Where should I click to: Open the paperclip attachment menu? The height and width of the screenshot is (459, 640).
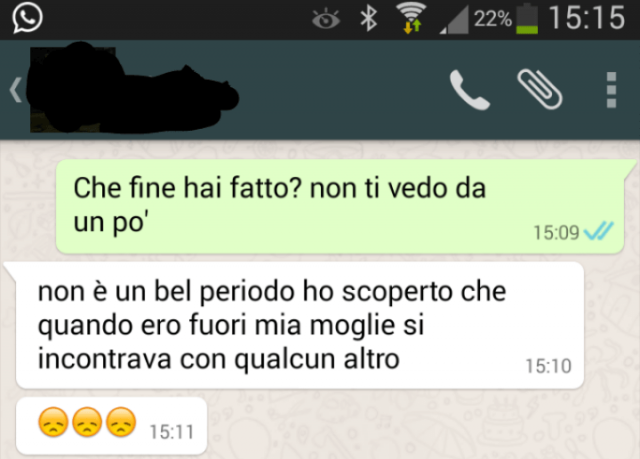click(x=540, y=89)
